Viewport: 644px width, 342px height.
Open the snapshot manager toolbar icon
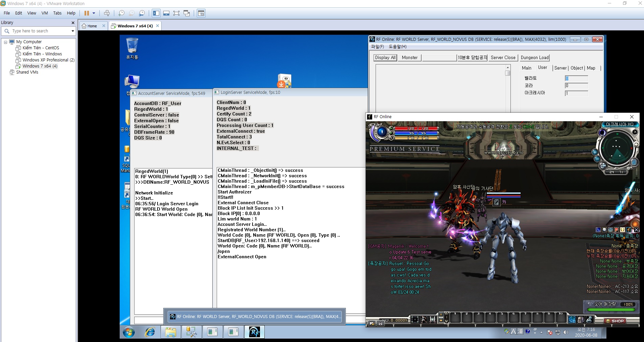coord(142,13)
